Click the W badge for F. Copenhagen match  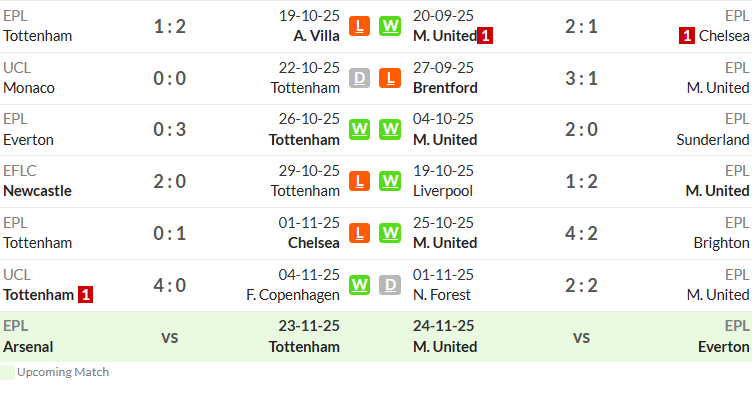pos(359,285)
